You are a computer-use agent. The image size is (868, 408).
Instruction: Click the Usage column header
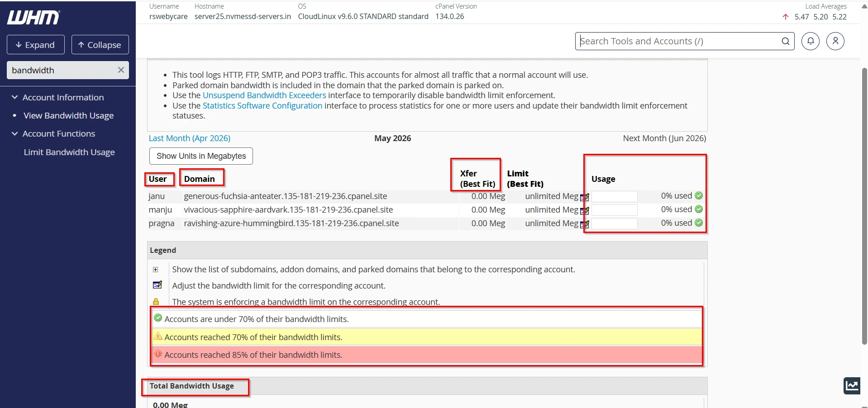click(x=603, y=179)
